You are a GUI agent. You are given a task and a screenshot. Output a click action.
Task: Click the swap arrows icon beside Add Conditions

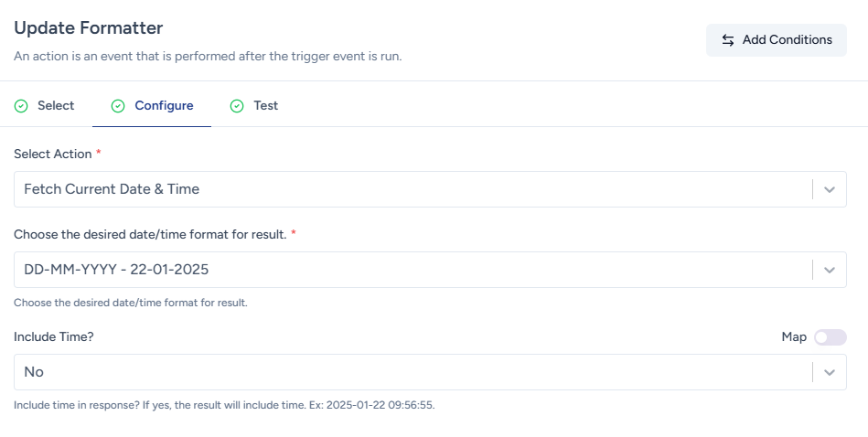[728, 40]
